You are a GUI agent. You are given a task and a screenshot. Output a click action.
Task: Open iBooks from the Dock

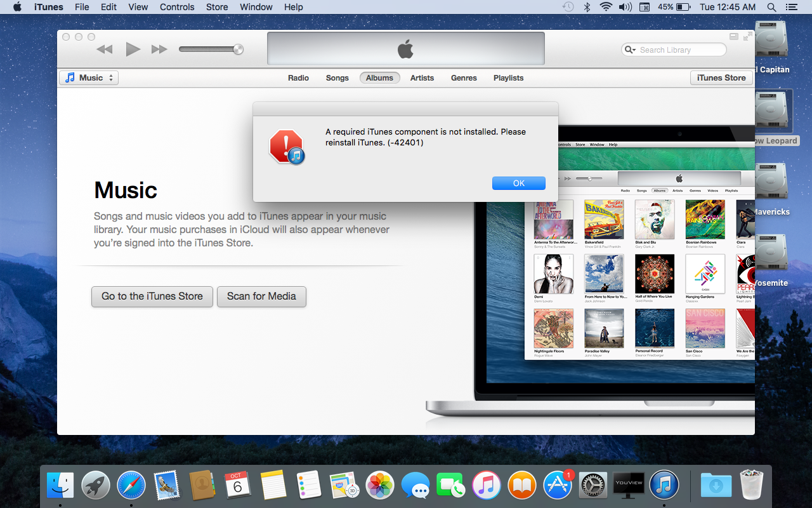[522, 486]
